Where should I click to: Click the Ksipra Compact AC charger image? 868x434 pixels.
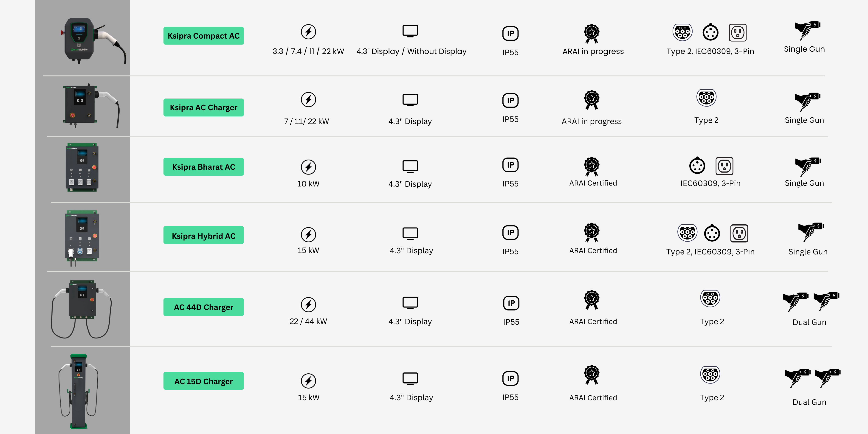(91, 40)
